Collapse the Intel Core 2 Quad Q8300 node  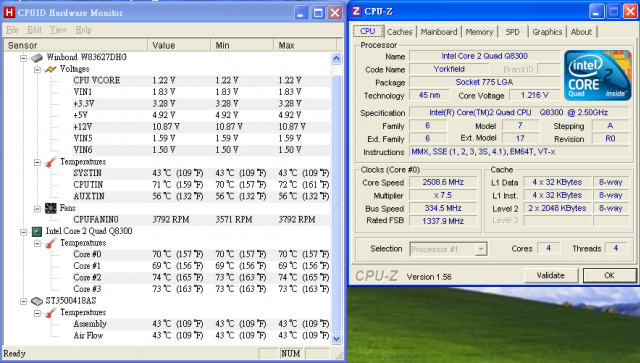(x=23, y=232)
